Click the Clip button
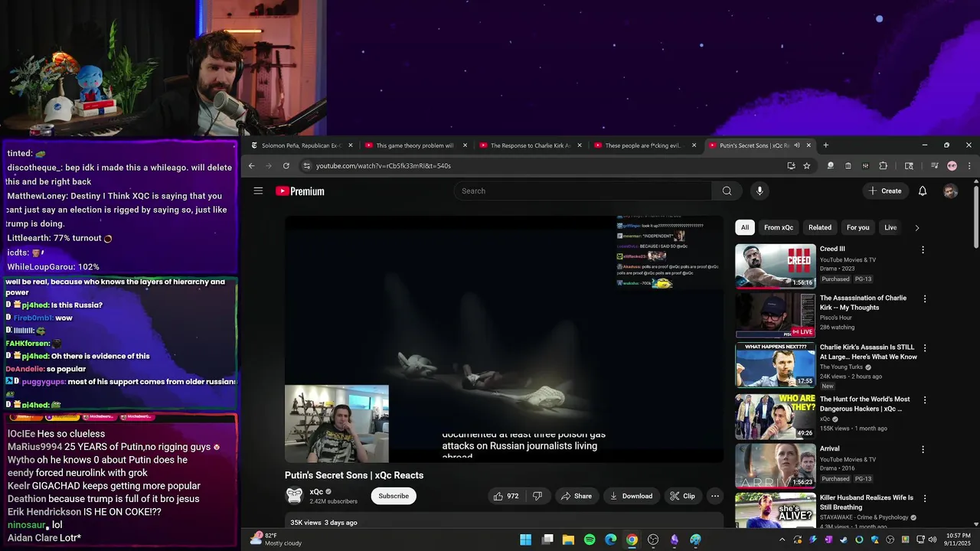 [682, 496]
